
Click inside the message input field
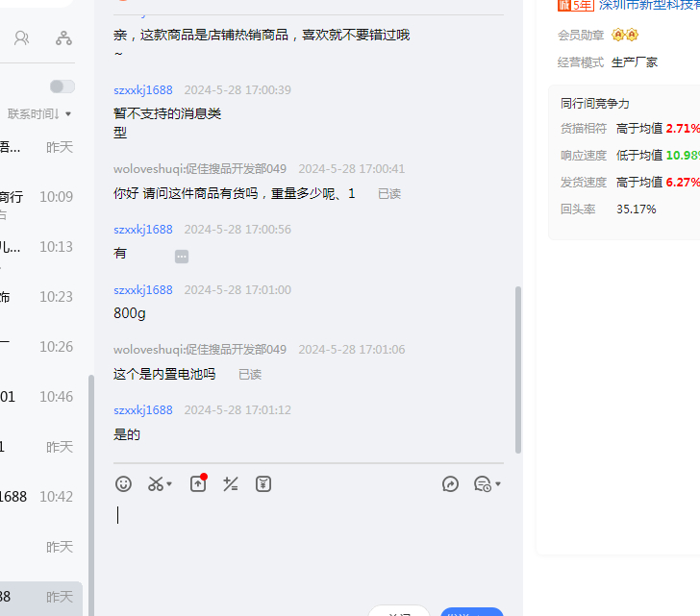pyautogui.click(x=308, y=538)
